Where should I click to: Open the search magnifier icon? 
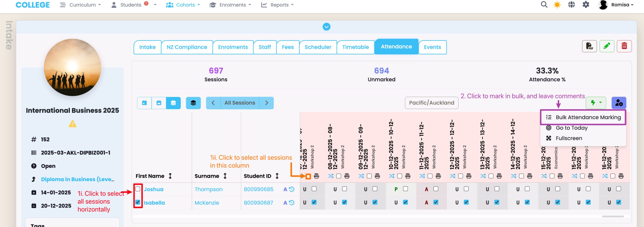[544, 5]
